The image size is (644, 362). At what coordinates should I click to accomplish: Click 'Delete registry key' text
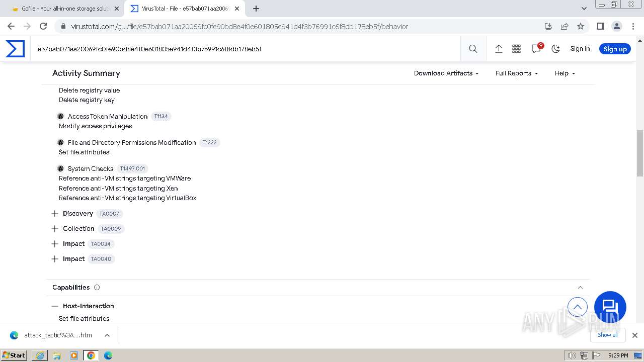[87, 100]
